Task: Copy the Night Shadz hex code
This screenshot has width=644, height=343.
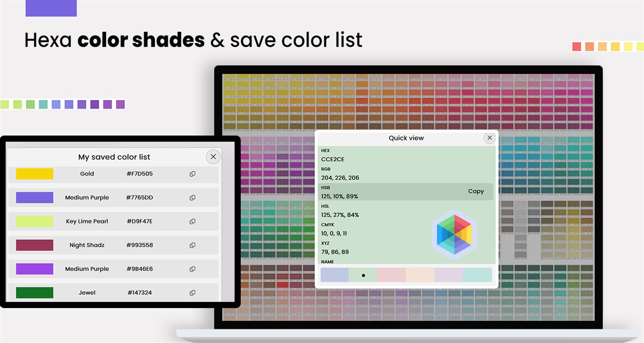Action: 192,245
